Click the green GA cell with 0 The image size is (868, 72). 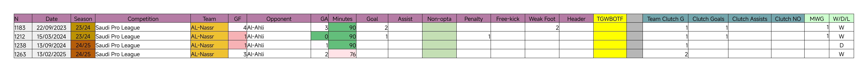pos(320,36)
